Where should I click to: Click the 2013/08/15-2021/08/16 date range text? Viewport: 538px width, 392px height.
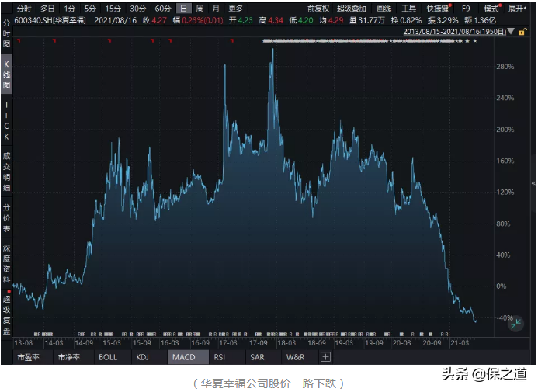455,32
